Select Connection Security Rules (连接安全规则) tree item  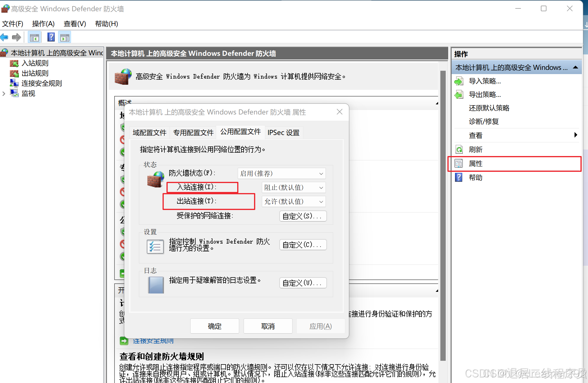42,83
